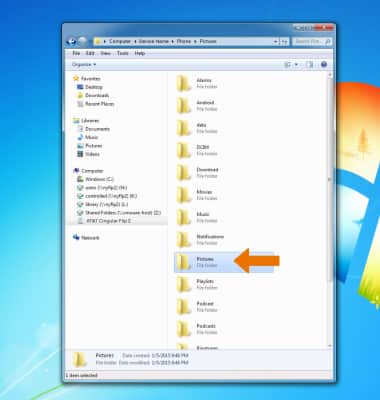The image size is (380, 400).
Task: Open the Help question mark icon
Action: pos(324,65)
